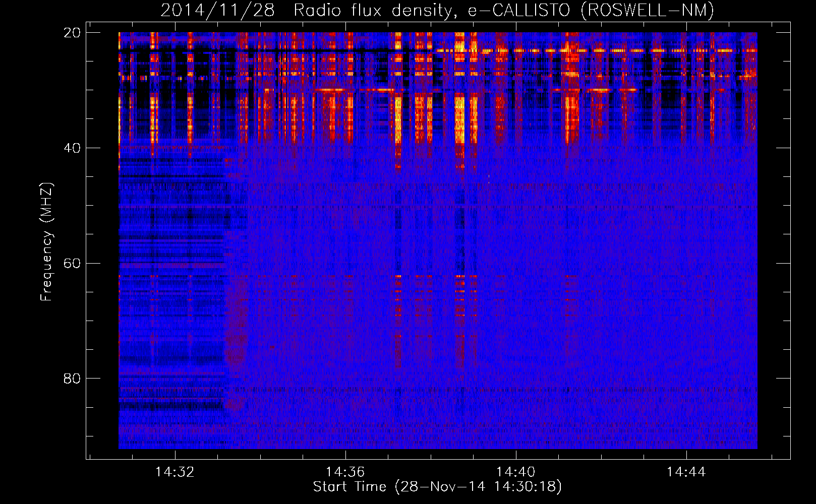The image size is (816, 504).
Task: Click the 'Frequency (MHZ)' y-axis label
Action: pyautogui.click(x=46, y=242)
